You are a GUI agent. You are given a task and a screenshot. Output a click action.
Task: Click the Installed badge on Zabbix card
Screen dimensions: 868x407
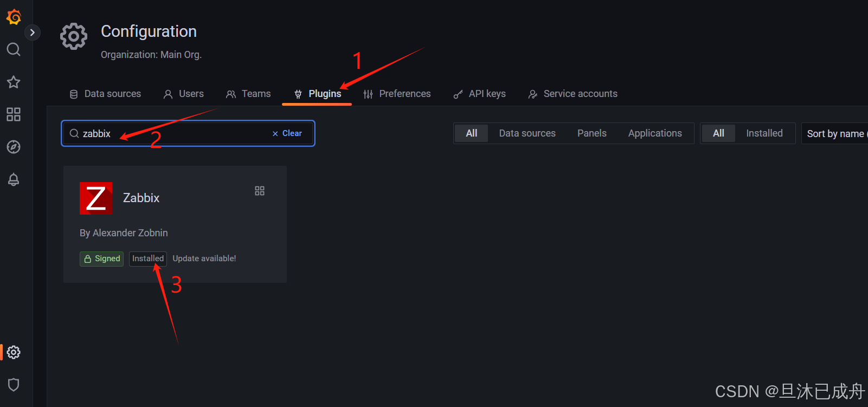(148, 259)
